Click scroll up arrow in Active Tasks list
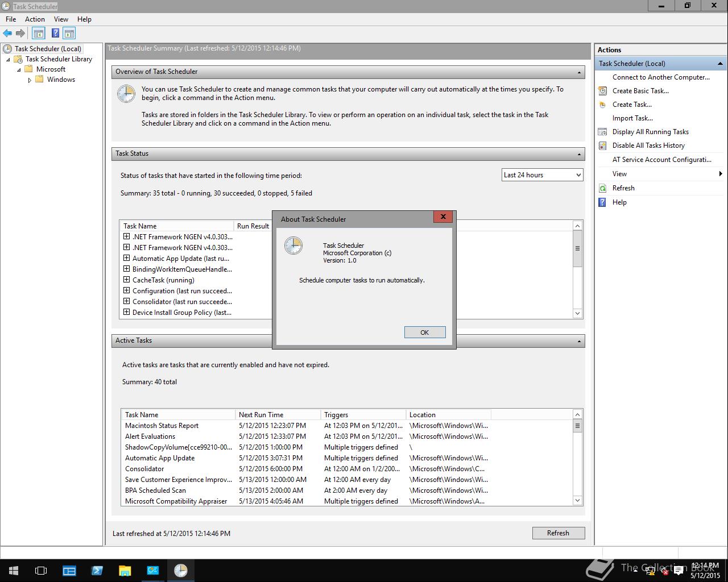The image size is (728, 582). [577, 414]
